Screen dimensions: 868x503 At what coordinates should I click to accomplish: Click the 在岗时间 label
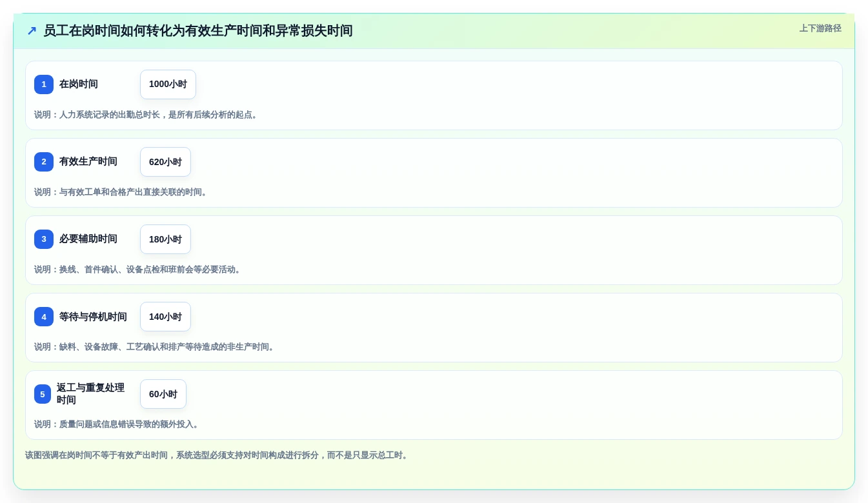tap(79, 84)
